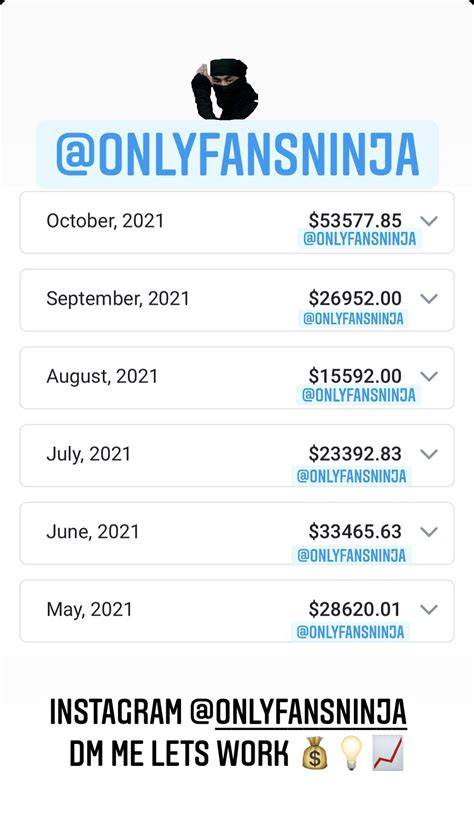
Task: Click the light bulb emoji
Action: [351, 753]
